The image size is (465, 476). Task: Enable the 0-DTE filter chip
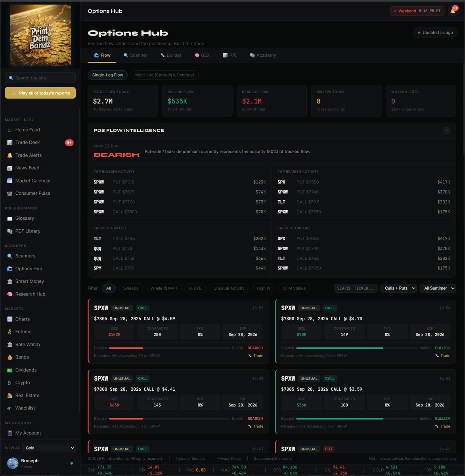pos(195,288)
